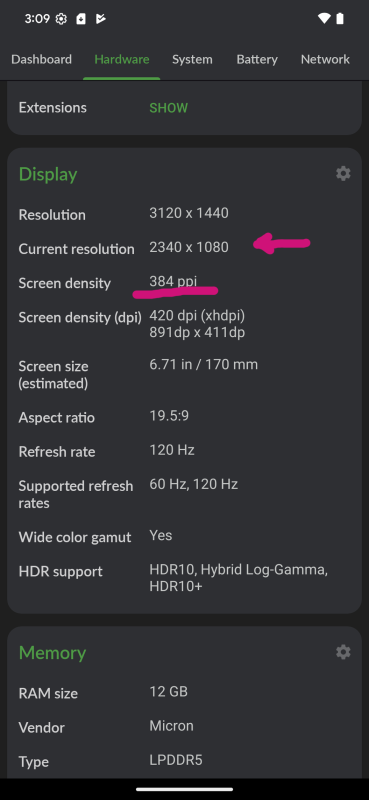Tap the Memory section heading

point(53,653)
